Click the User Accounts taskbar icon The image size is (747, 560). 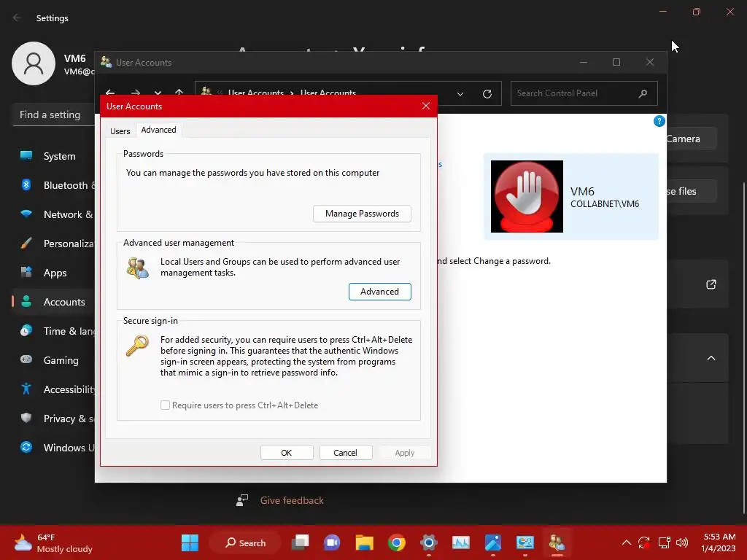coord(557,542)
